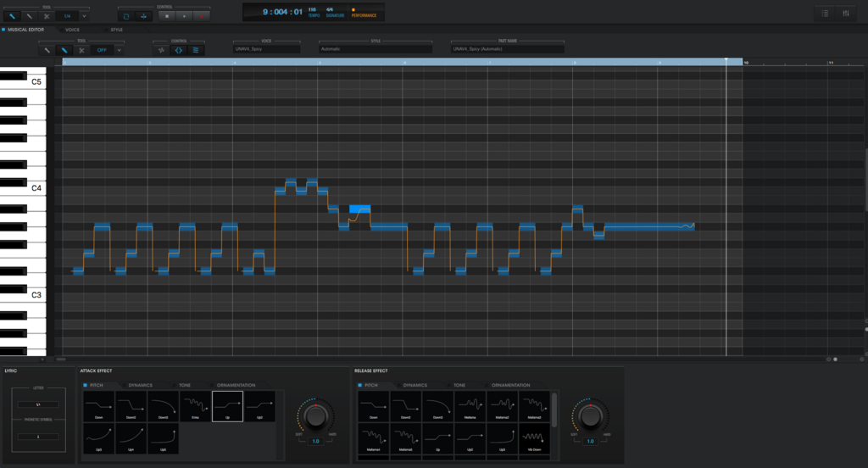868x468 pixels.
Task: Choose the release effect labeled Melisma
Action: 470,406
